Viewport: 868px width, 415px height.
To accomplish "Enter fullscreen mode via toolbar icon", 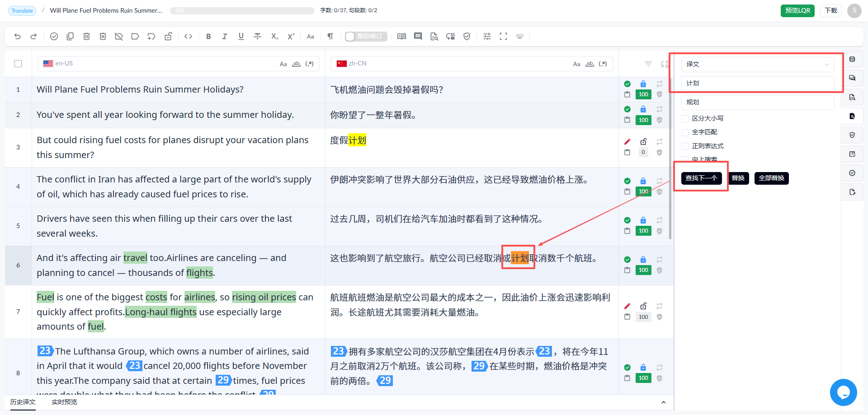I will tap(503, 37).
